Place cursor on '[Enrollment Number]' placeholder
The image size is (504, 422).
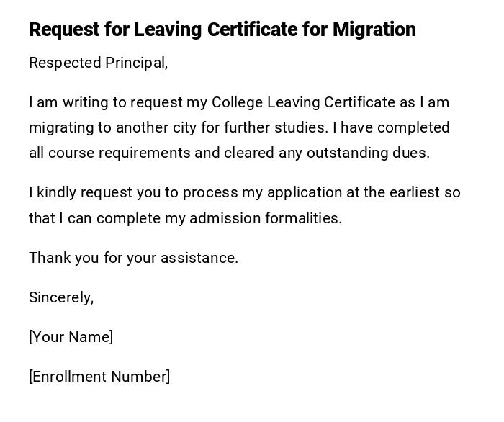[99, 377]
